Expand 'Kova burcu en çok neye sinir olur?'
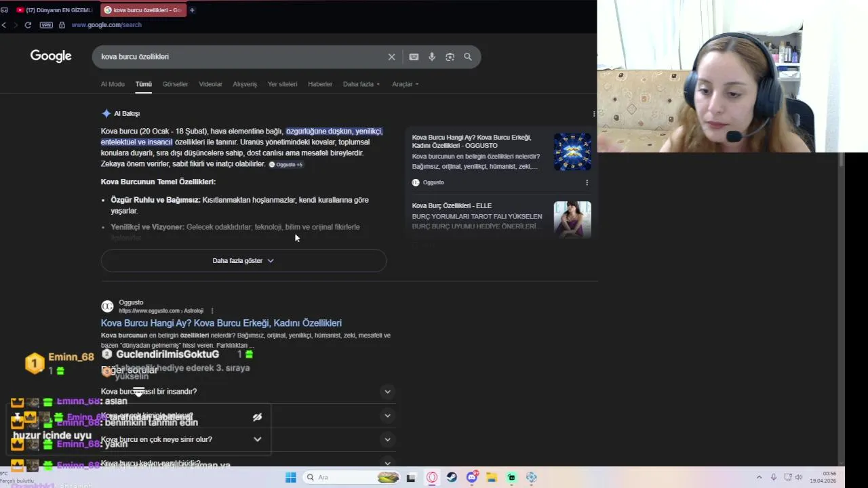 click(387, 440)
